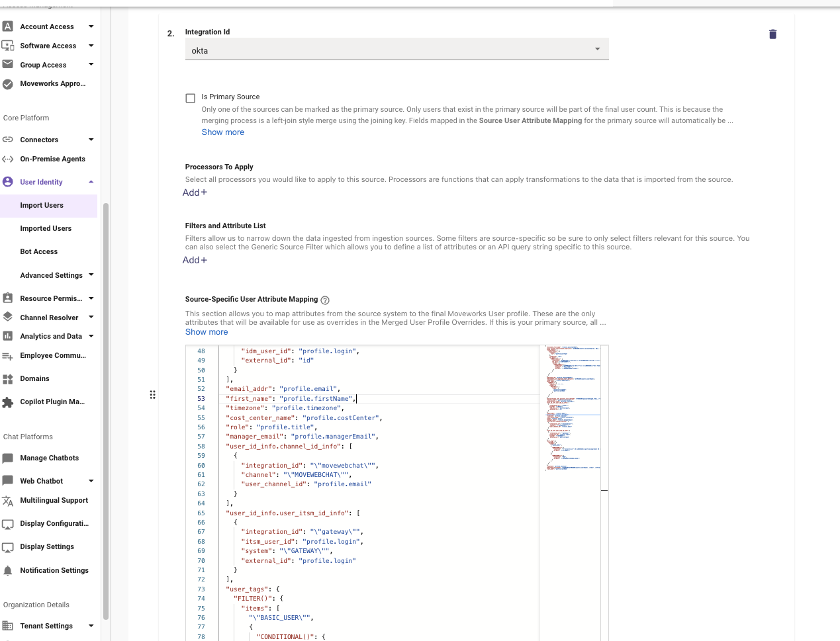Click the Connectors link icon

pyautogui.click(x=8, y=140)
